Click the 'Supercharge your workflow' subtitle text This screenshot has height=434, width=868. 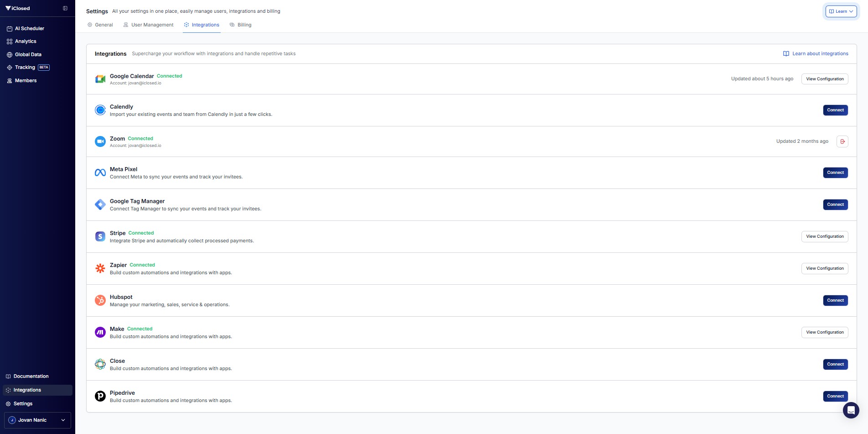(214, 54)
